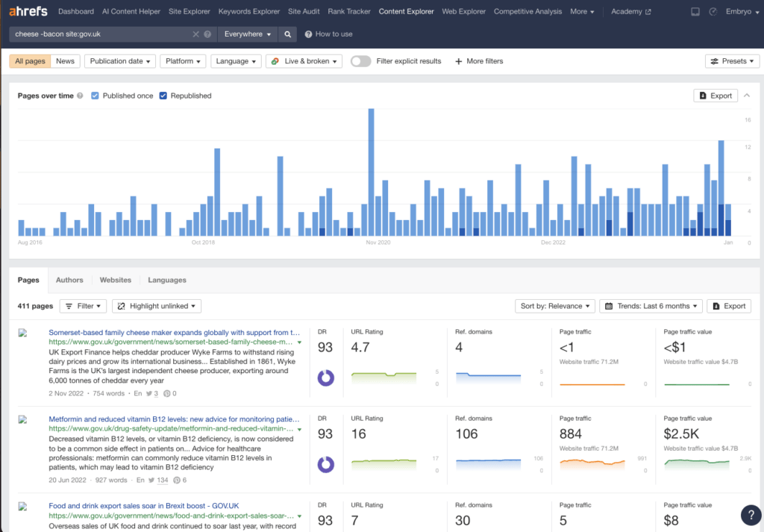This screenshot has width=764, height=532.
Task: Click Twitter shares 134 on Metformin result
Action: 158,481
